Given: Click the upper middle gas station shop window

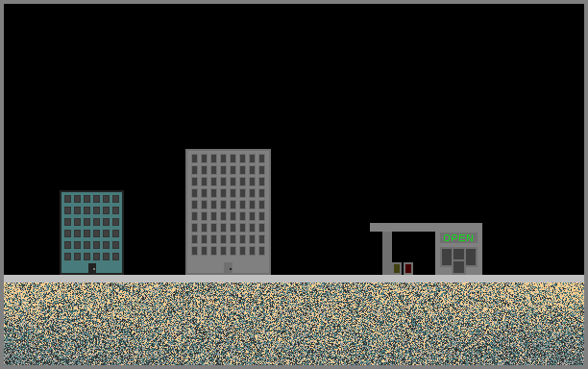Looking at the screenshot, I should (x=458, y=255).
